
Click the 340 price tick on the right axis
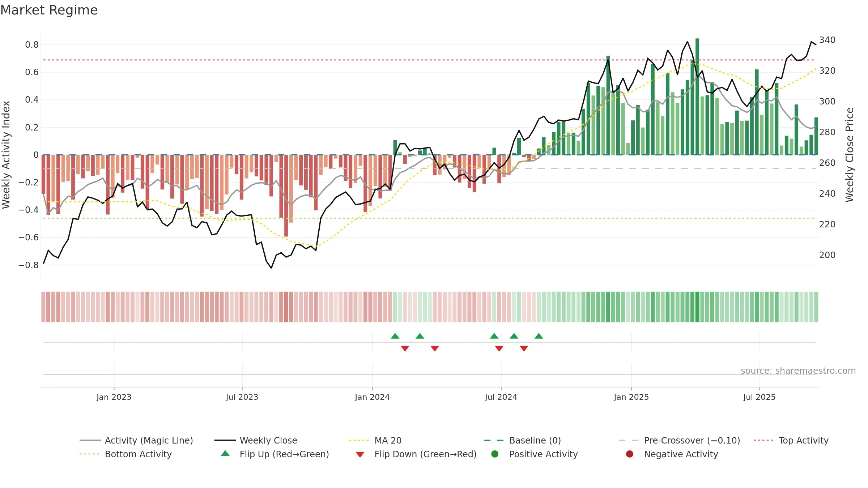point(827,40)
